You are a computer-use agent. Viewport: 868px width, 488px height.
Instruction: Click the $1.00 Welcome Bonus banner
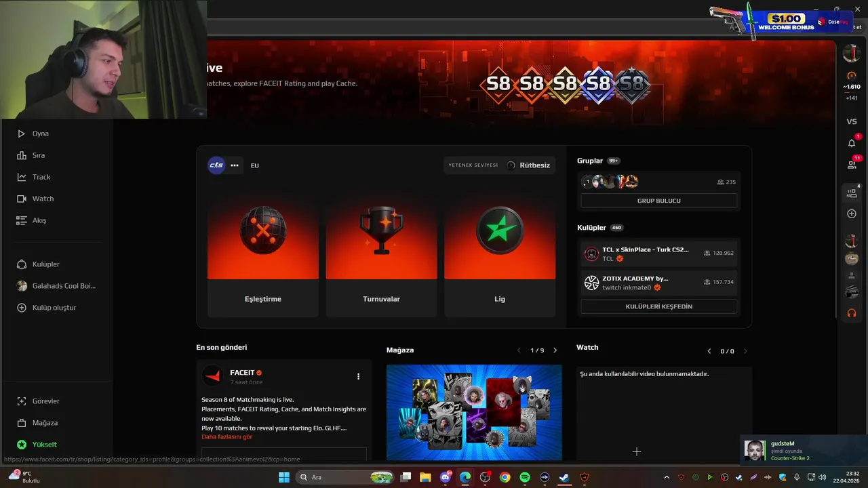[785, 22]
